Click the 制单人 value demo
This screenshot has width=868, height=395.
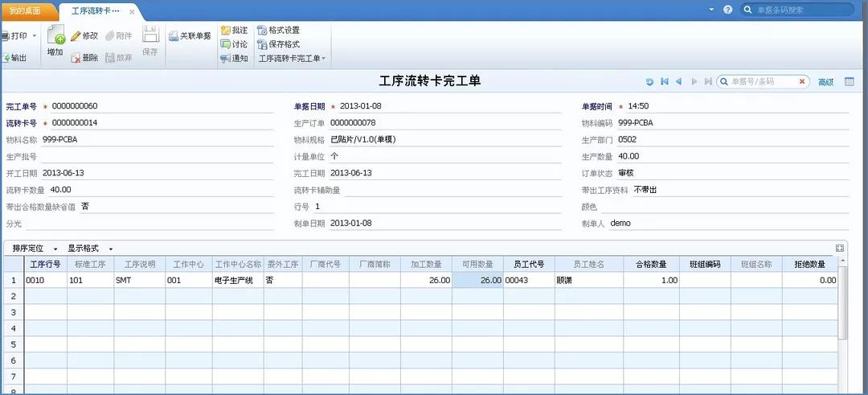pos(620,224)
